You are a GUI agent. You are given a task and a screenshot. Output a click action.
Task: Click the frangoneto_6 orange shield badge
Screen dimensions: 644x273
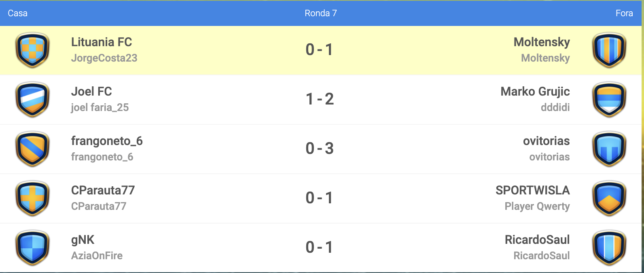(32, 149)
